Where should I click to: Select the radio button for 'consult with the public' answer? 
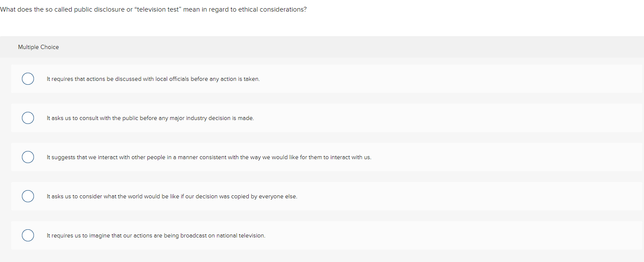[27, 117]
